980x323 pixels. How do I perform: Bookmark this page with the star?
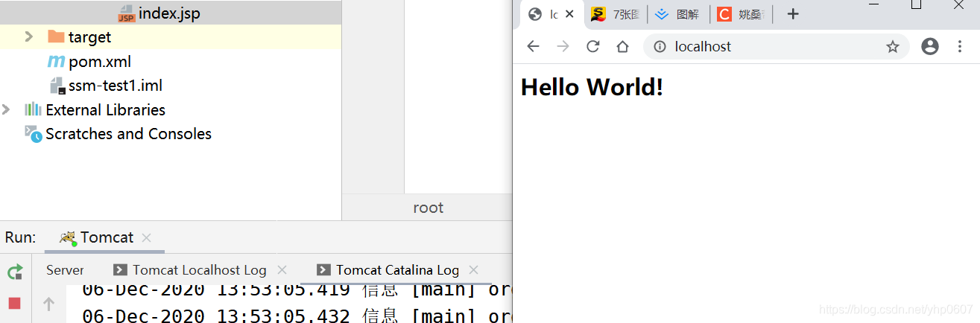pyautogui.click(x=893, y=47)
